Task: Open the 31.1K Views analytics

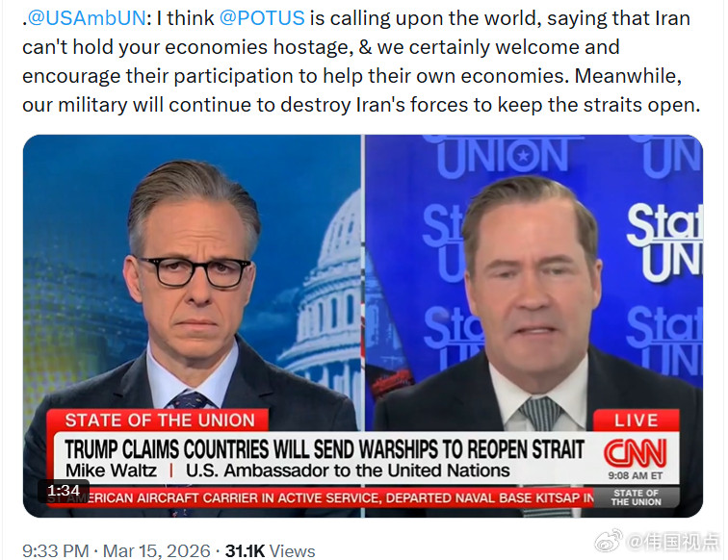Action: (271, 551)
